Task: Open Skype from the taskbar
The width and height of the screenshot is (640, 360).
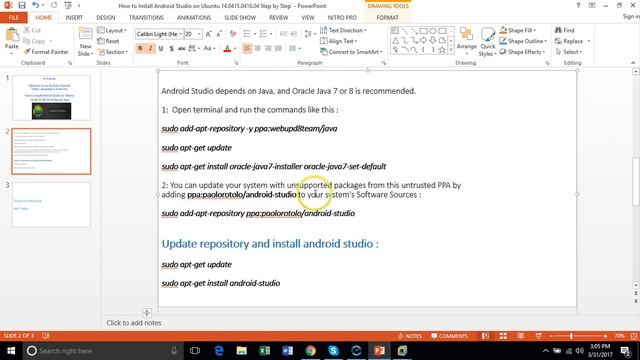Action: pos(333,351)
